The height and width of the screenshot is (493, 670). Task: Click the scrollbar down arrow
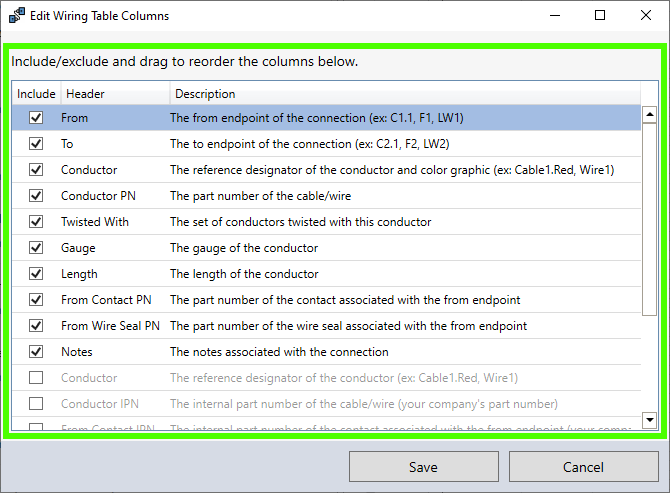649,420
